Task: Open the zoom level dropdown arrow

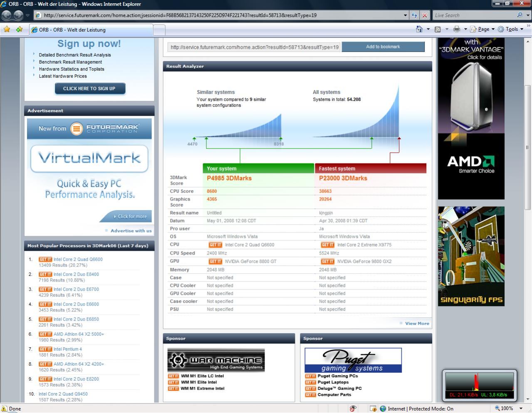Action: pyautogui.click(x=521, y=408)
